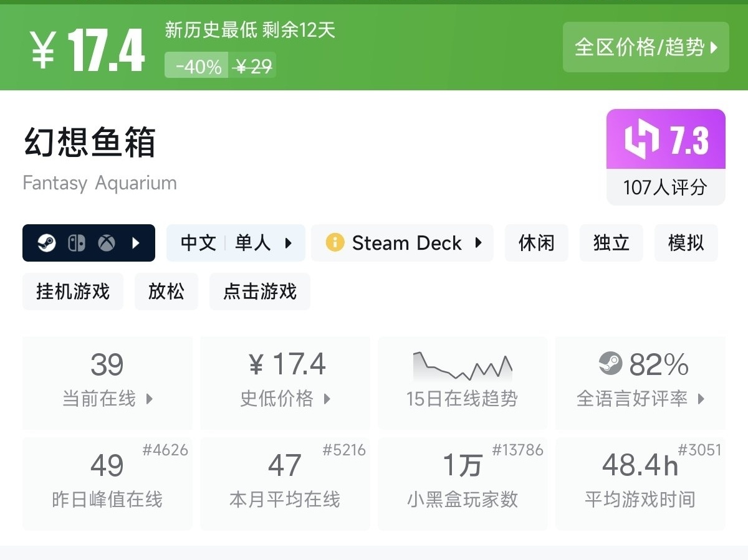Select the 独立 tag

point(611,243)
